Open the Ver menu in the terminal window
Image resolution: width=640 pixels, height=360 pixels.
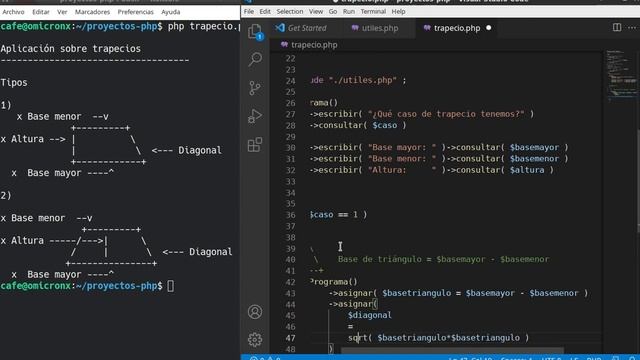[62, 12]
